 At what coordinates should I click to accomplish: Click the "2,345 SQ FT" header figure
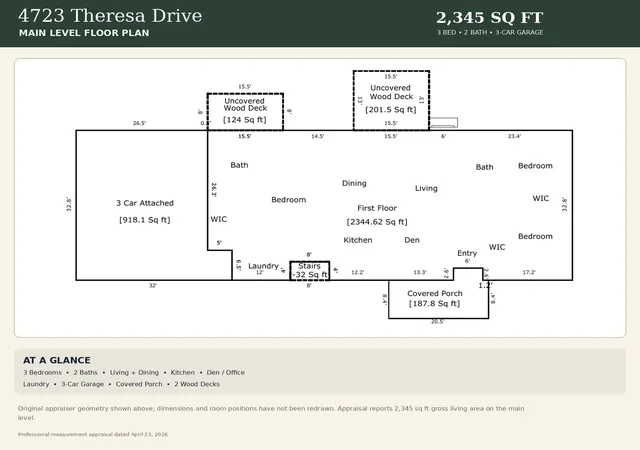click(x=489, y=18)
